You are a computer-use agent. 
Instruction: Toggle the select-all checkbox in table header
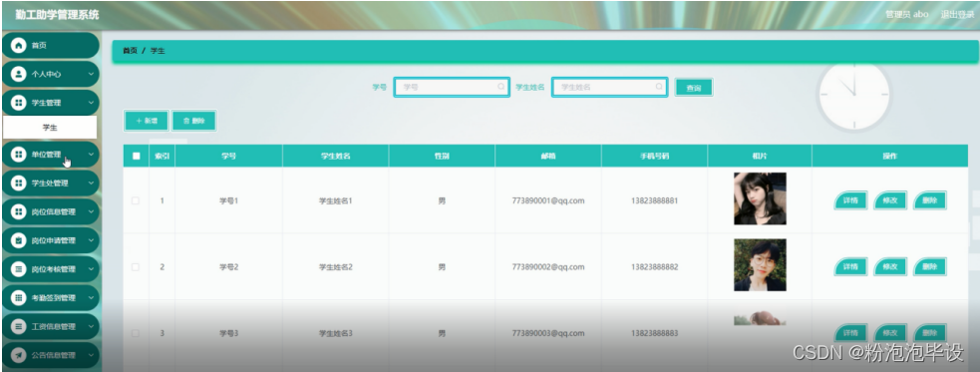[137, 157]
